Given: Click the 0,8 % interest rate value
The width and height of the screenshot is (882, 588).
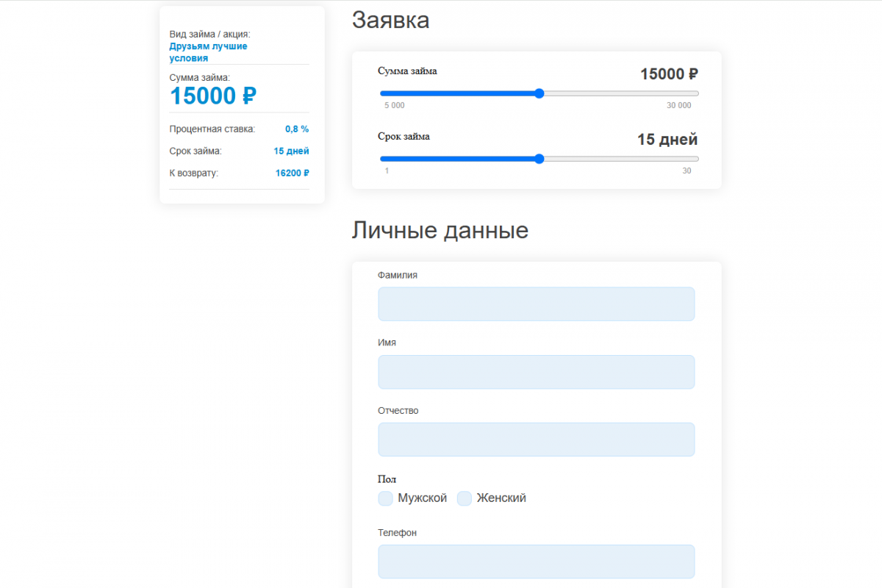Looking at the screenshot, I should pyautogui.click(x=297, y=129).
